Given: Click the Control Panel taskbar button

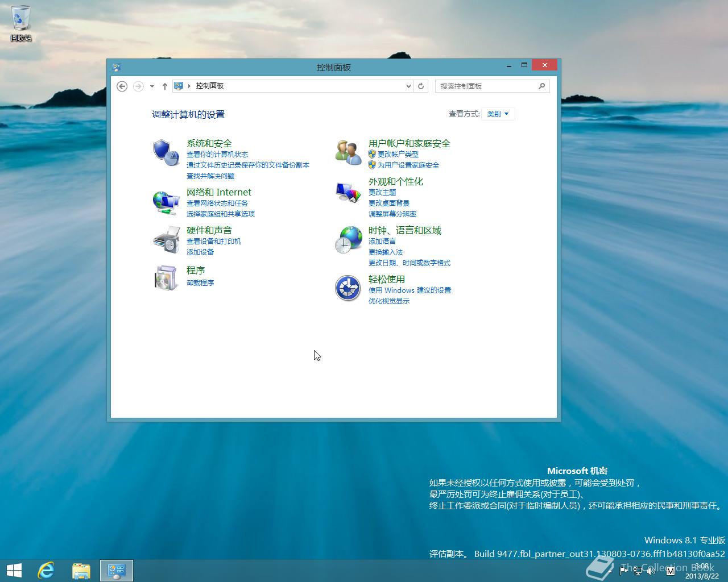Looking at the screenshot, I should [117, 571].
